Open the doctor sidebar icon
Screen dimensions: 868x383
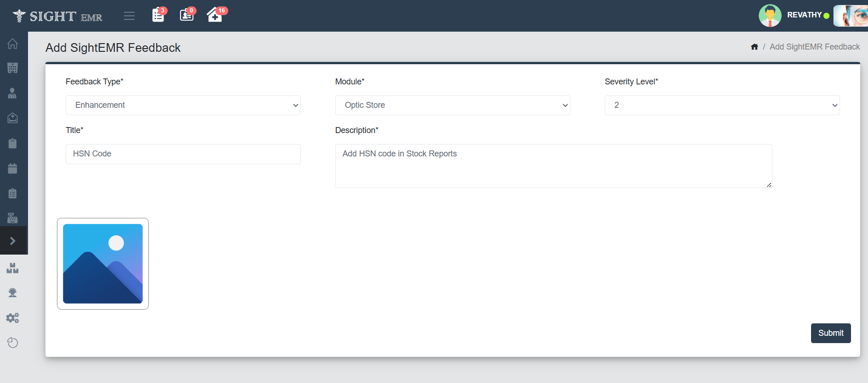(13, 93)
